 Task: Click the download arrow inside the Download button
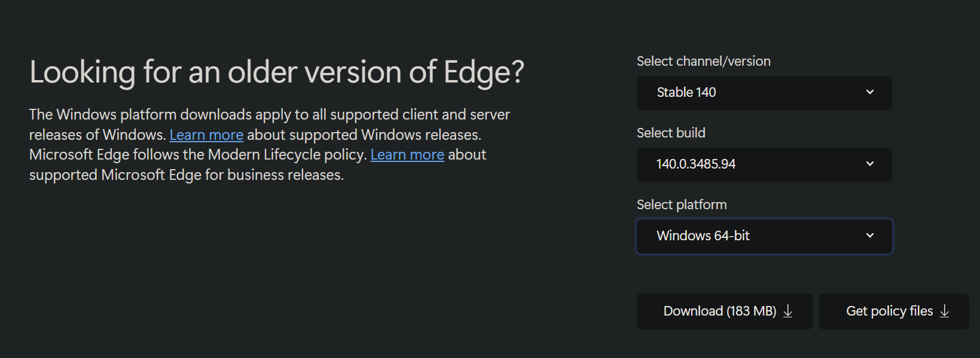789,311
